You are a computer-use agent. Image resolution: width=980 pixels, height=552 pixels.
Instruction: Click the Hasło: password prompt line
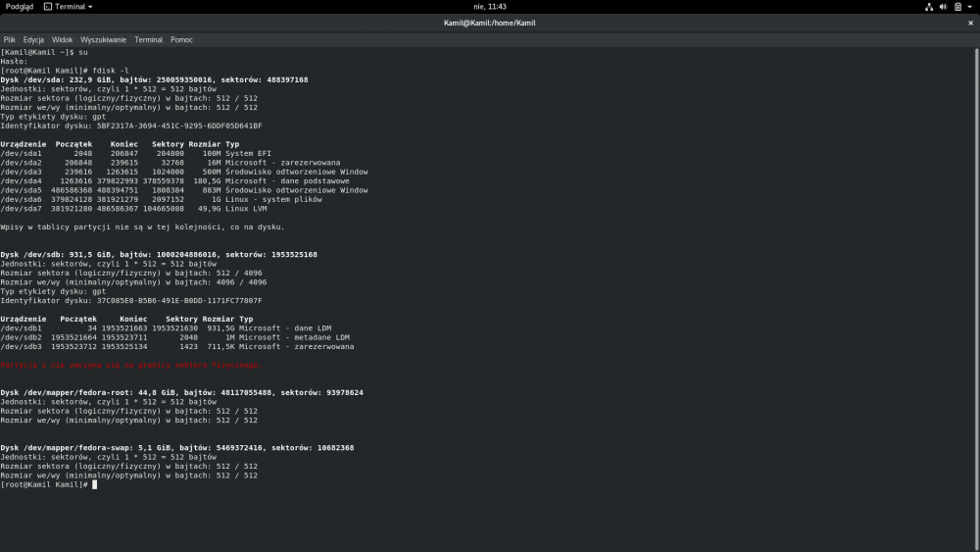click(15, 61)
